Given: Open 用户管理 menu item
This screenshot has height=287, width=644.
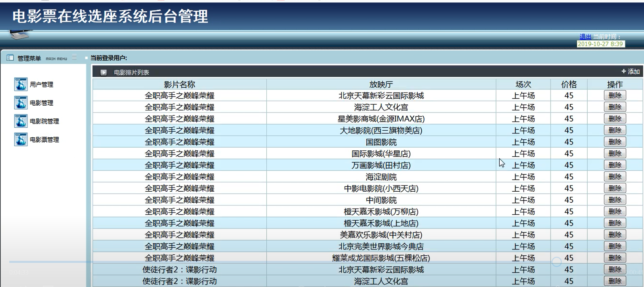Looking at the screenshot, I should (42, 84).
